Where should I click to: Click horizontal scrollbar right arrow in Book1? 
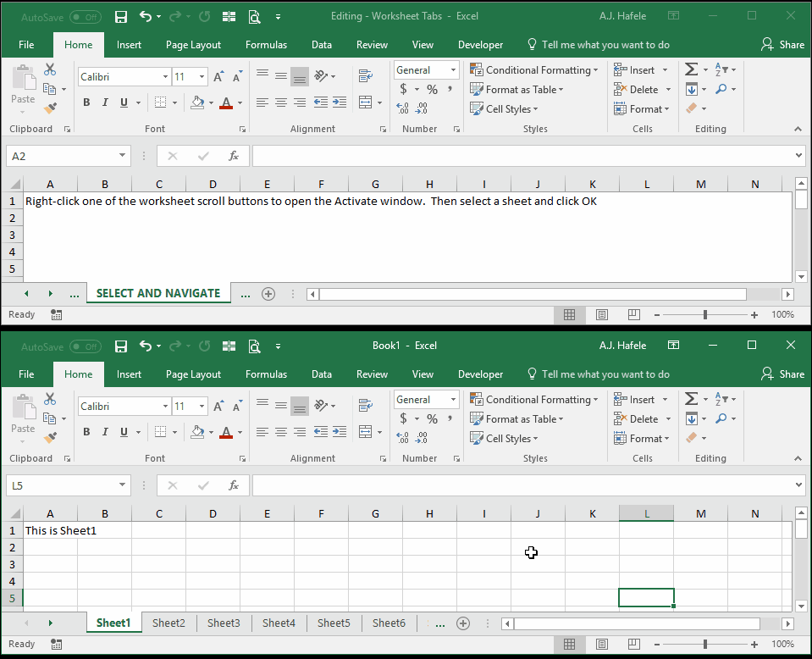787,623
